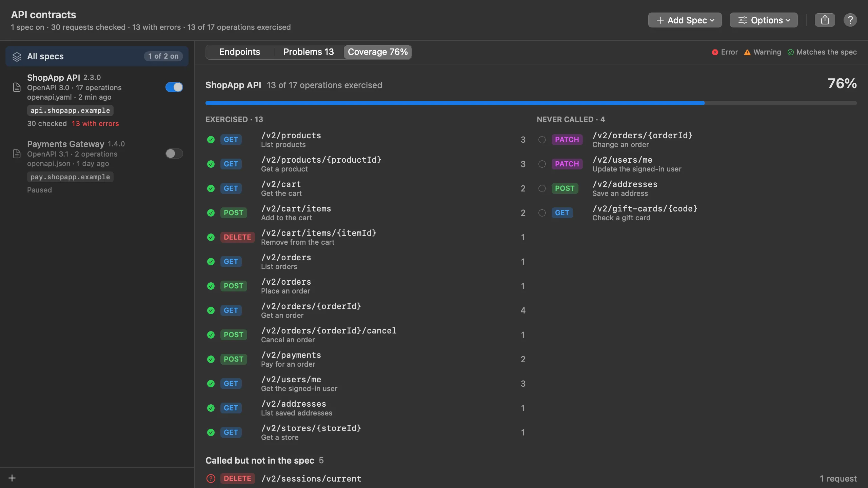The image size is (868, 488).
Task: Select All specs in the sidebar
Action: point(97,56)
